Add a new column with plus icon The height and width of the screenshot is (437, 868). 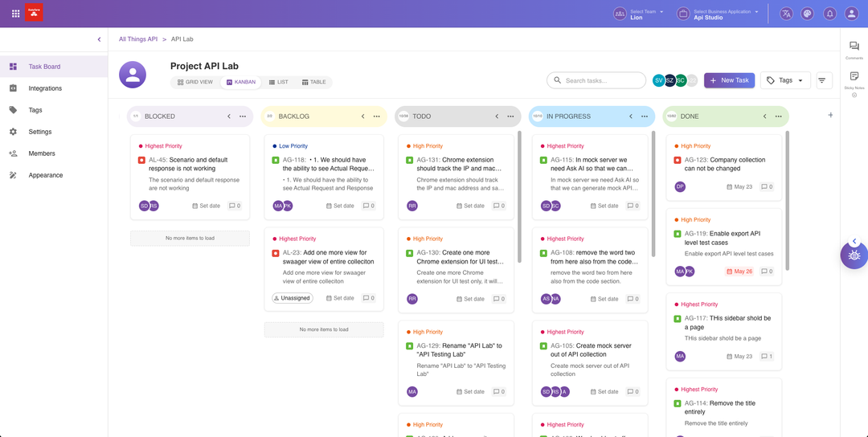[x=830, y=116]
